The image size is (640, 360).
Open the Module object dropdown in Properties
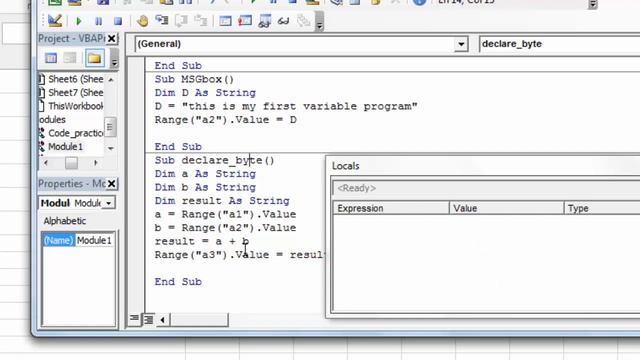[109, 203]
